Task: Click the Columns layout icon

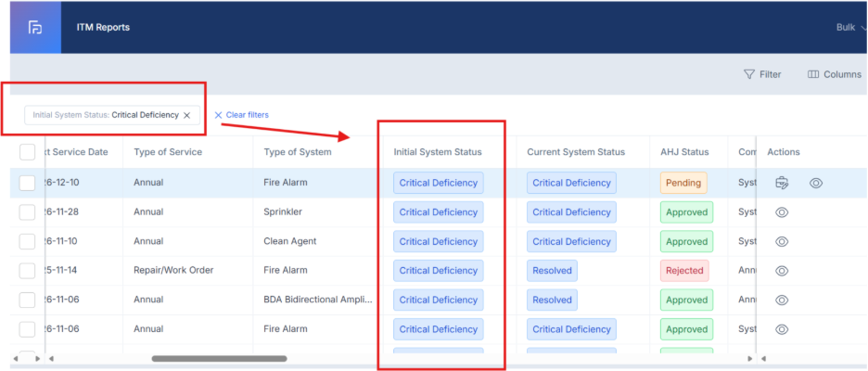Action: (x=813, y=74)
